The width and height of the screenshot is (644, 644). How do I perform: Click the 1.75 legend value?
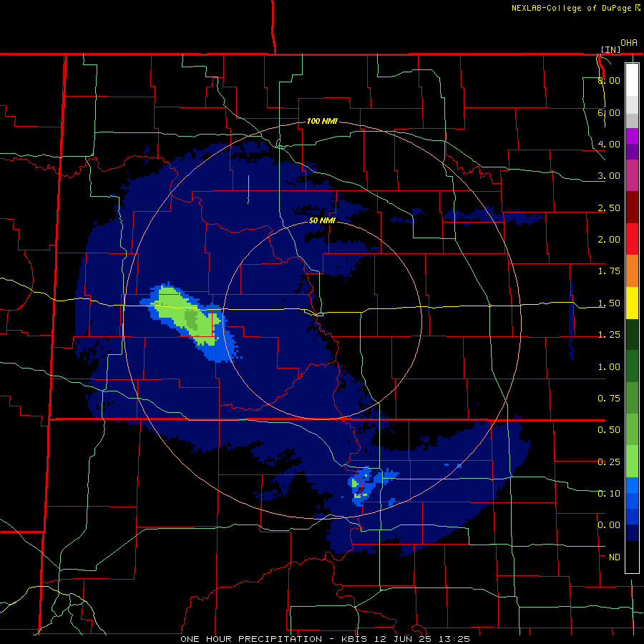click(609, 271)
